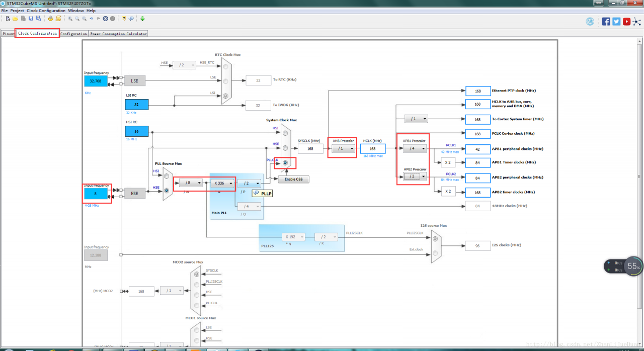Image resolution: width=644 pixels, height=351 pixels.
Task: Click the APB1 peripheral clocks value box
Action: pyautogui.click(x=478, y=149)
